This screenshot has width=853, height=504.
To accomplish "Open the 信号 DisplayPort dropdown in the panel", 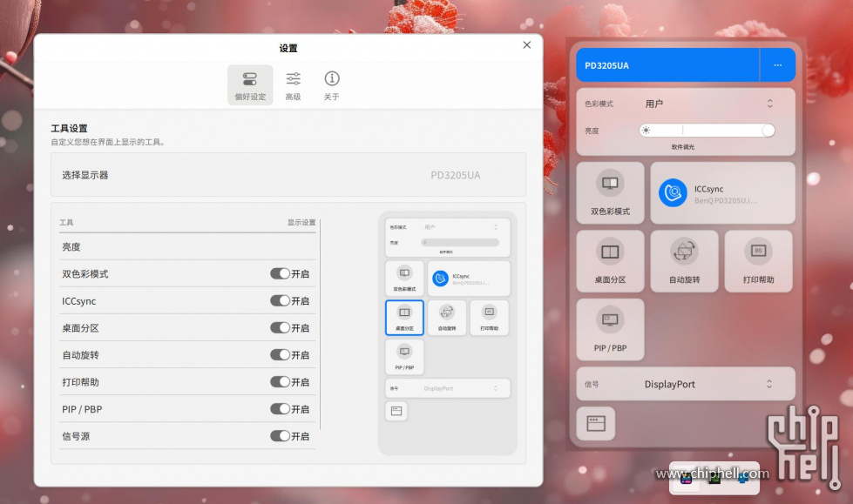I will (686, 384).
